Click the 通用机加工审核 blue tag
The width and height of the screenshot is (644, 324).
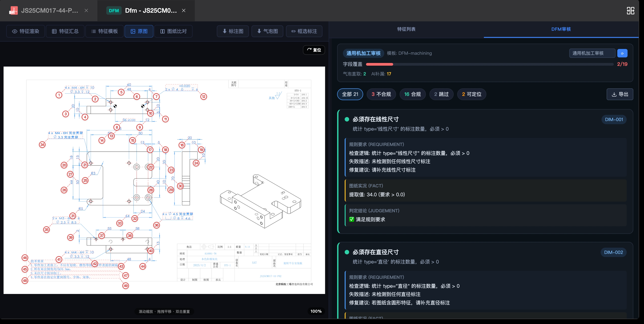point(363,53)
